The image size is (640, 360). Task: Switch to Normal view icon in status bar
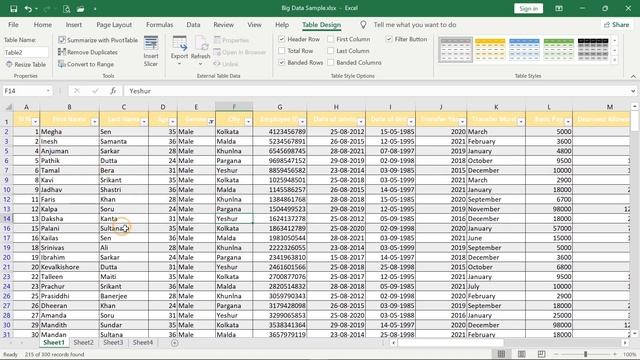tap(501, 354)
